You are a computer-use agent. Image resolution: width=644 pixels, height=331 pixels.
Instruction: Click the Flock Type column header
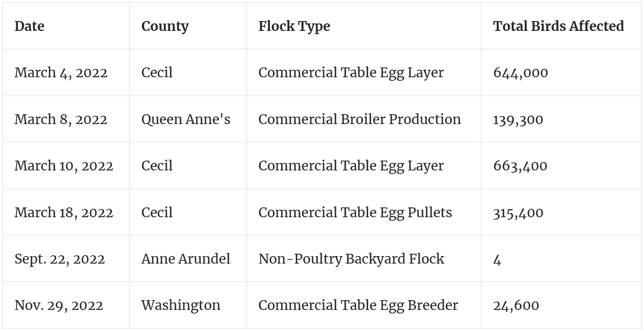click(294, 27)
